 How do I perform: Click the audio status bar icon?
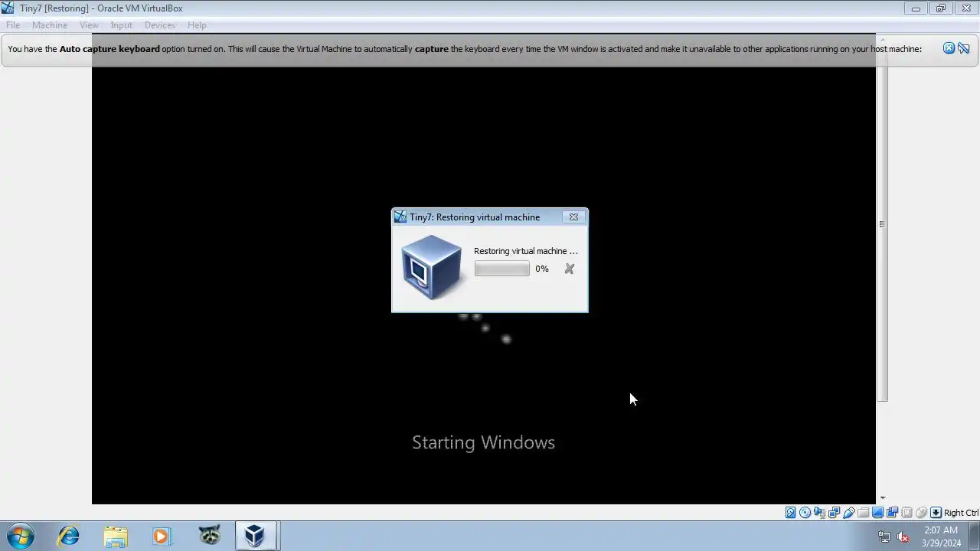pos(820,513)
